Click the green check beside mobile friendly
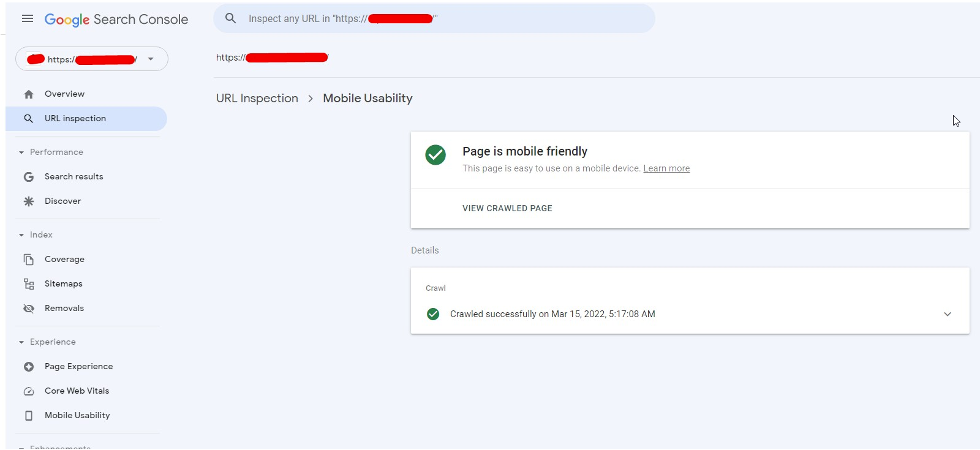 click(435, 155)
